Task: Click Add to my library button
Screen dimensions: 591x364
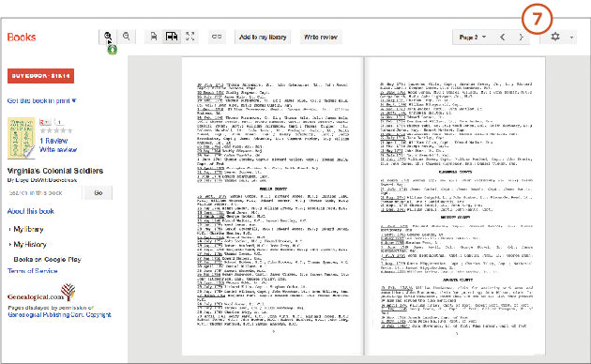Action: pos(263,37)
